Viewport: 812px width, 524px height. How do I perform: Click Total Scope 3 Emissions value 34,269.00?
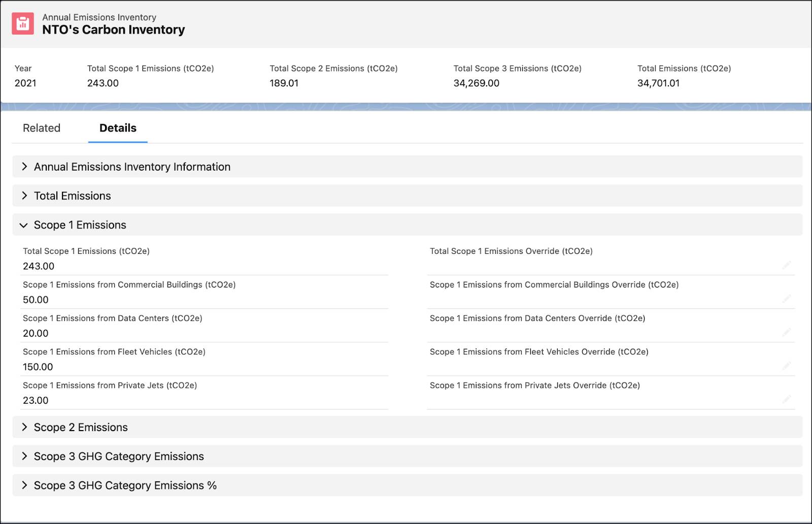(477, 83)
